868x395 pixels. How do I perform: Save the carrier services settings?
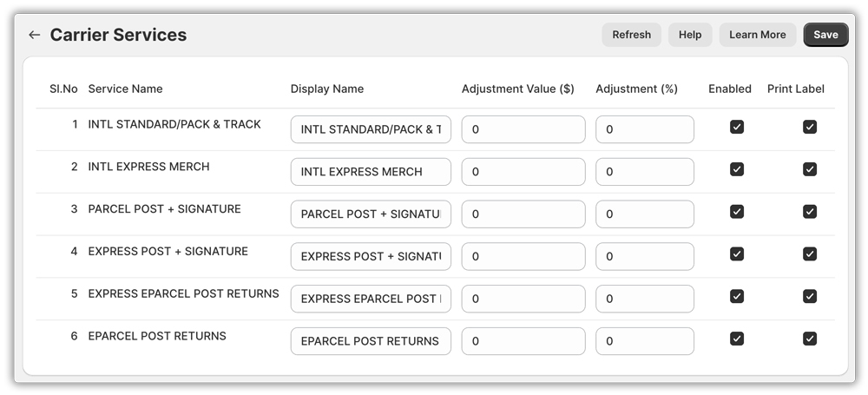point(825,35)
